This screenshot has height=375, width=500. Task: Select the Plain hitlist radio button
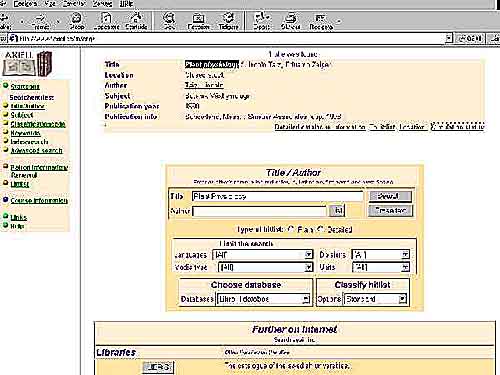tap(291, 229)
